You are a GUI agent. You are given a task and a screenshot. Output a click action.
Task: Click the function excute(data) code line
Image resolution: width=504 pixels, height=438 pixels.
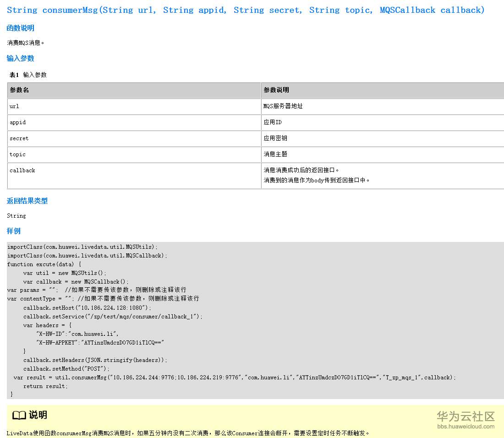point(44,264)
